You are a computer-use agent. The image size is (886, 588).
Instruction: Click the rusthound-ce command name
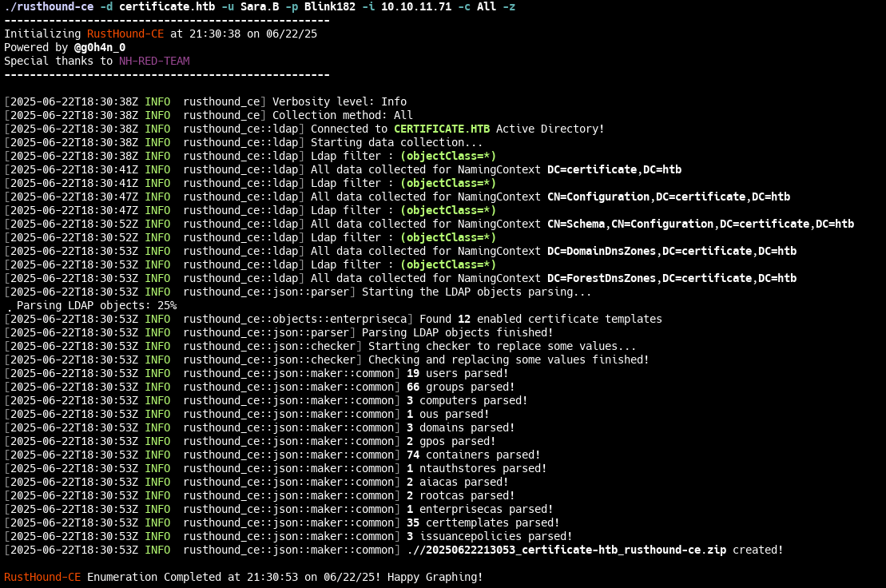click(x=52, y=7)
